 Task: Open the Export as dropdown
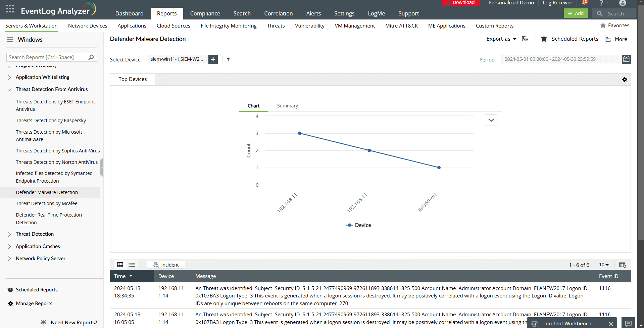500,39
